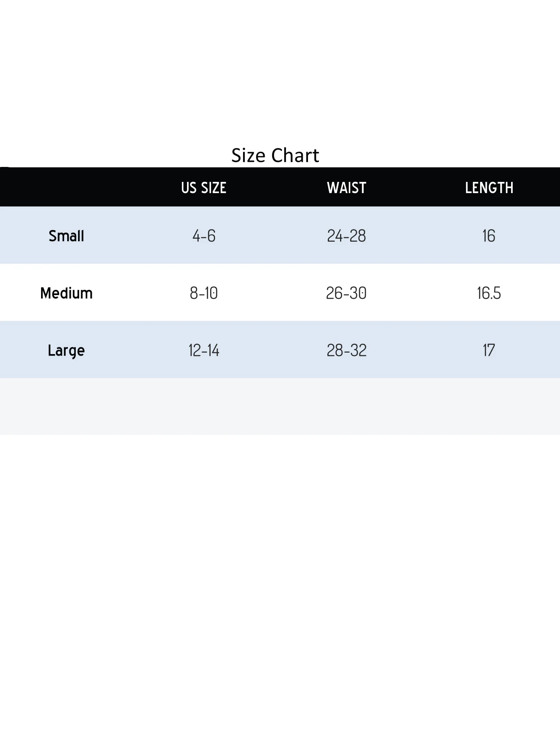The height and width of the screenshot is (747, 560).
Task: Click the Small row label
Action: (x=66, y=236)
